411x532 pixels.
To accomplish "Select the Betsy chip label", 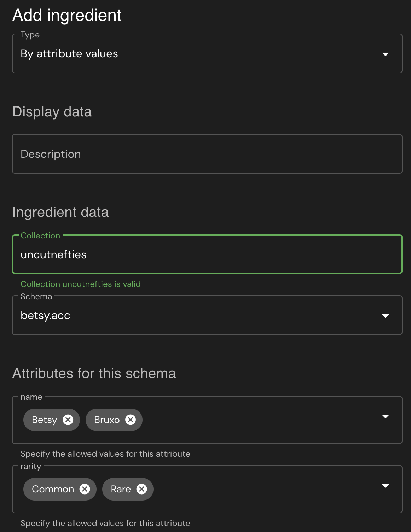I will [x=44, y=420].
